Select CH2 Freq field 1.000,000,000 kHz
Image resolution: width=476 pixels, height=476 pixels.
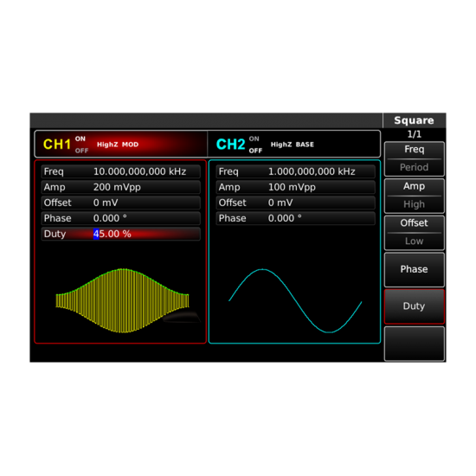coord(296,171)
